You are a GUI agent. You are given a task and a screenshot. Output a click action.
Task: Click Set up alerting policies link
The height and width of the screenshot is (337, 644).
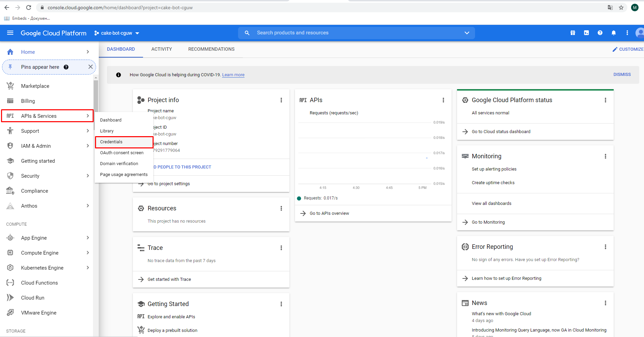[494, 169]
